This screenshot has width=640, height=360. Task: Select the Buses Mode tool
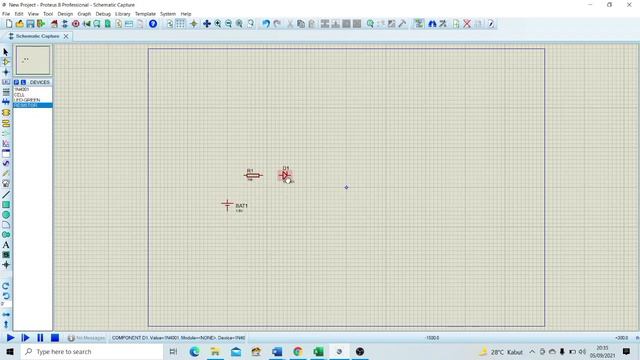[6, 102]
